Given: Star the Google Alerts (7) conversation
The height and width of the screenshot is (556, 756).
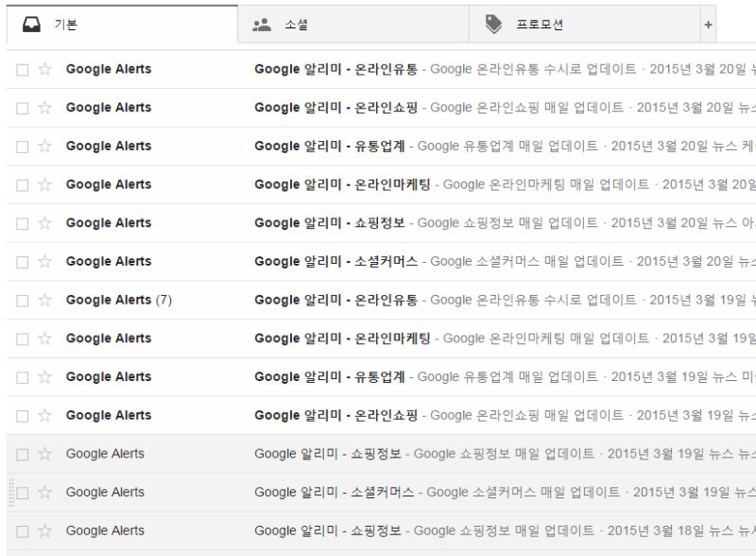Looking at the screenshot, I should click(44, 300).
